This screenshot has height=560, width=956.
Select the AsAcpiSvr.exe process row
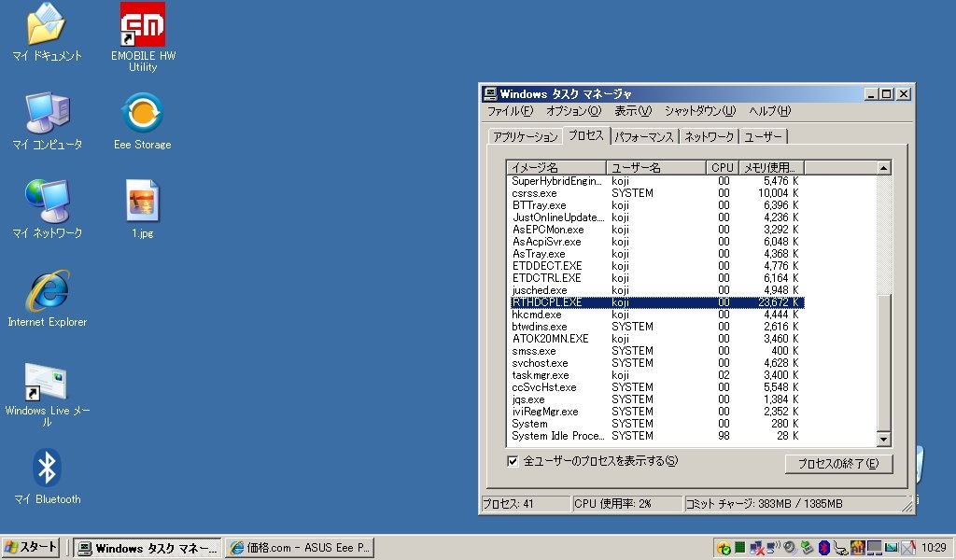pyautogui.click(x=655, y=242)
